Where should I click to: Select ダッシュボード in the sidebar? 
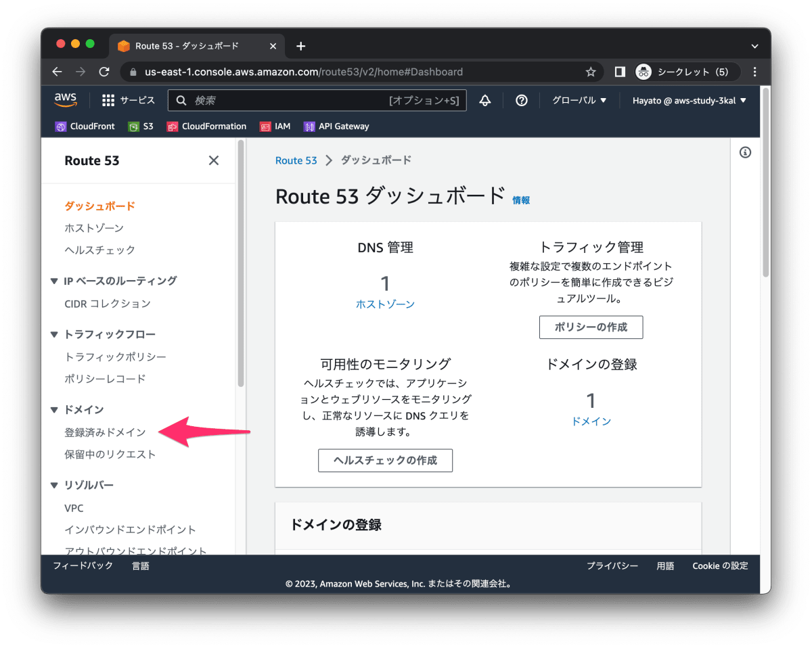100,206
